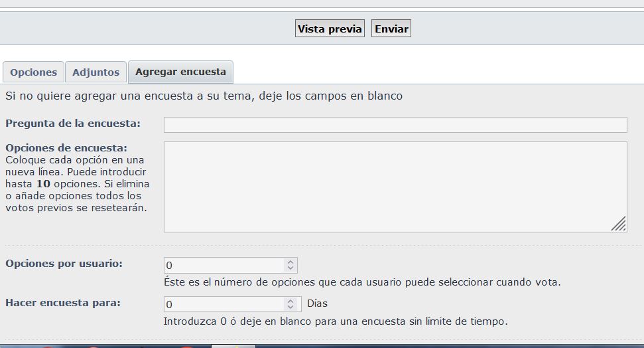The image size is (644, 348).
Task: Click the Opciones por usuario label
Action: (x=64, y=264)
